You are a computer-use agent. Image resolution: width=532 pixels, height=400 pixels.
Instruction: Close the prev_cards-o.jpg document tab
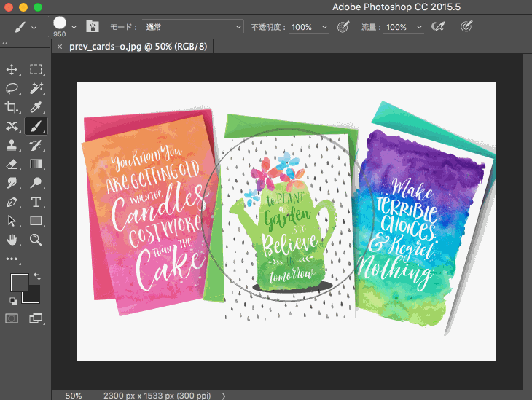point(60,47)
